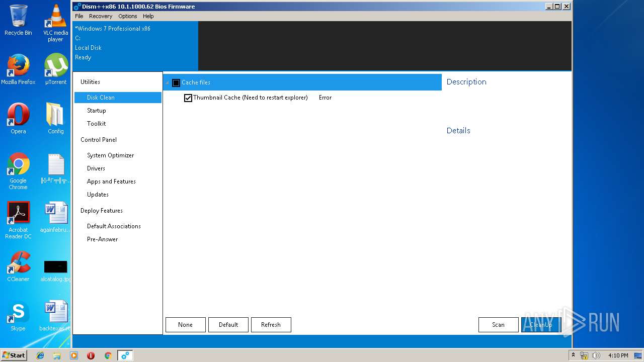Open the volume speaker tray icon
Image resolution: width=644 pixels, height=362 pixels.
coord(596,355)
